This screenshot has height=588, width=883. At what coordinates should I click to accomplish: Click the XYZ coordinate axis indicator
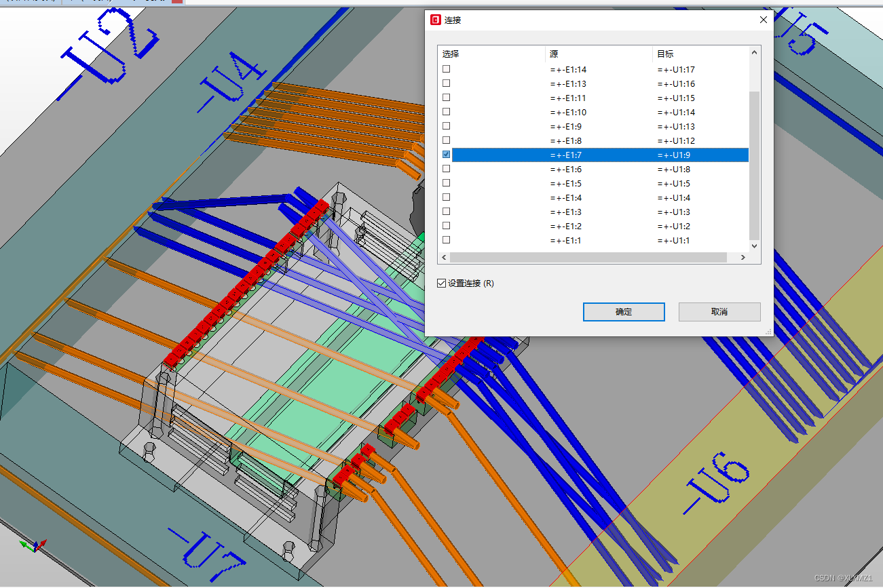(x=33, y=545)
